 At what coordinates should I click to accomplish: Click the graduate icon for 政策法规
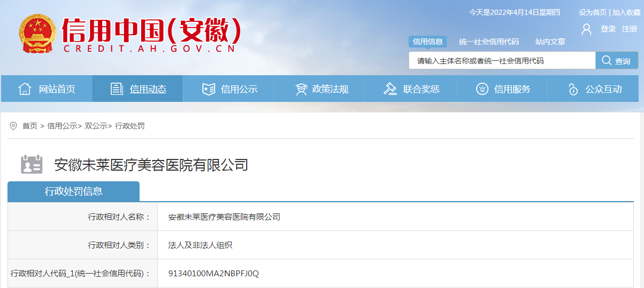click(301, 89)
